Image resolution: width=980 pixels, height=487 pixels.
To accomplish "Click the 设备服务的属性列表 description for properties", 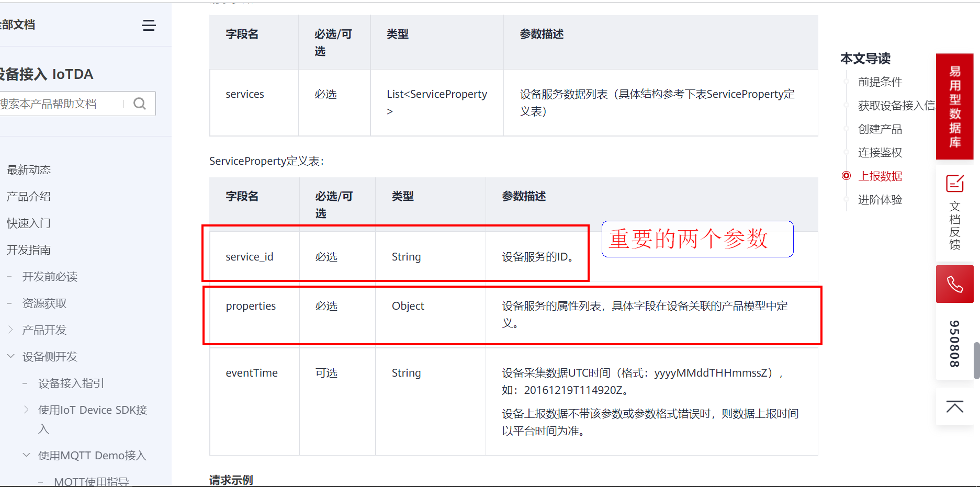I will pyautogui.click(x=645, y=314).
